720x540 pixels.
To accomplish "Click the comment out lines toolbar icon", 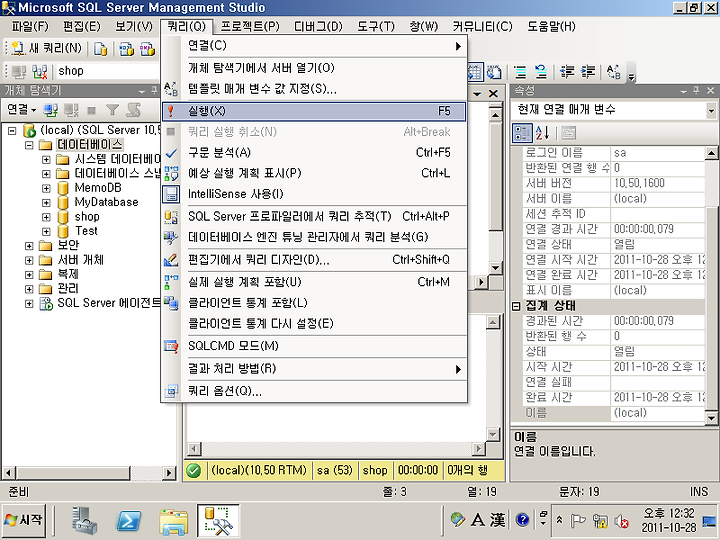I will (x=520, y=72).
